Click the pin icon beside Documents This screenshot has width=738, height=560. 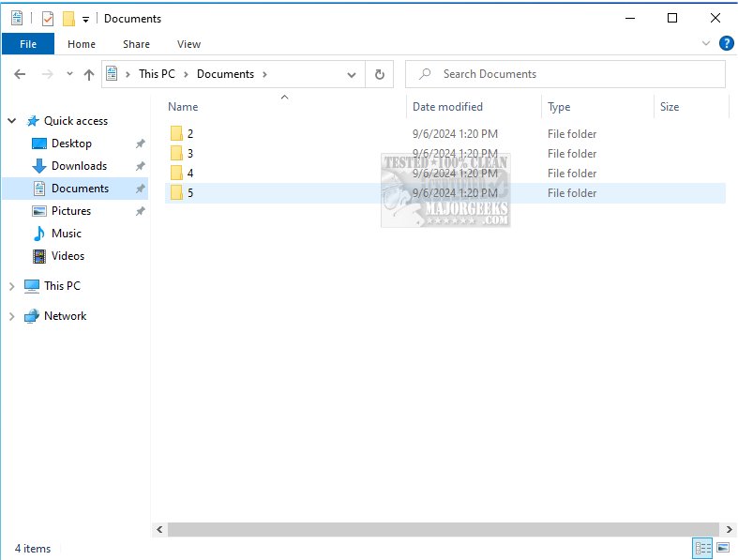pyautogui.click(x=141, y=189)
